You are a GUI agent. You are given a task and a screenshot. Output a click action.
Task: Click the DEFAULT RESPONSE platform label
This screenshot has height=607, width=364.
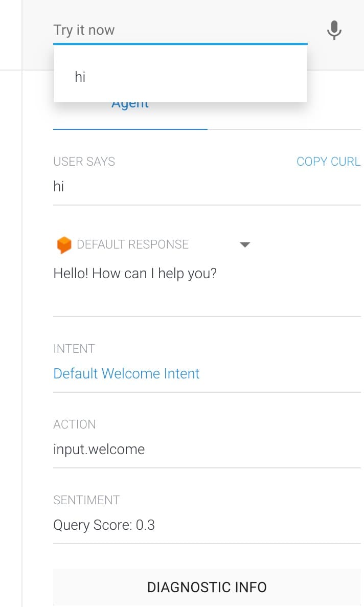coord(133,244)
